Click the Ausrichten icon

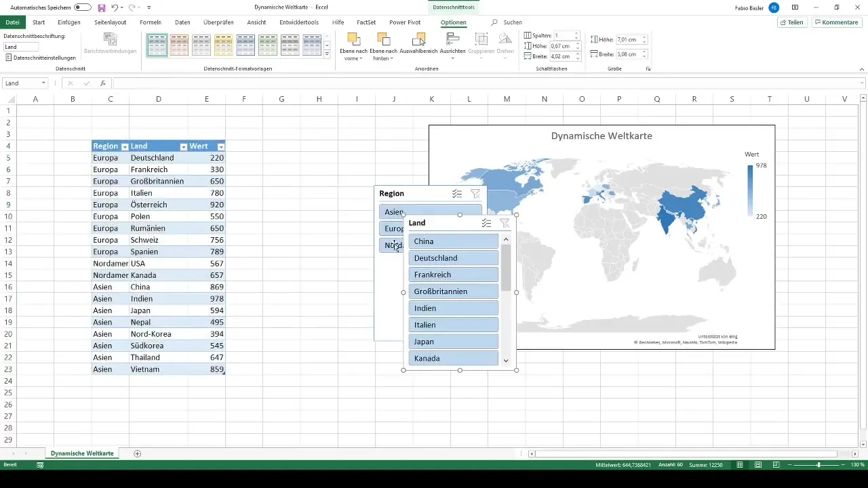tap(452, 40)
